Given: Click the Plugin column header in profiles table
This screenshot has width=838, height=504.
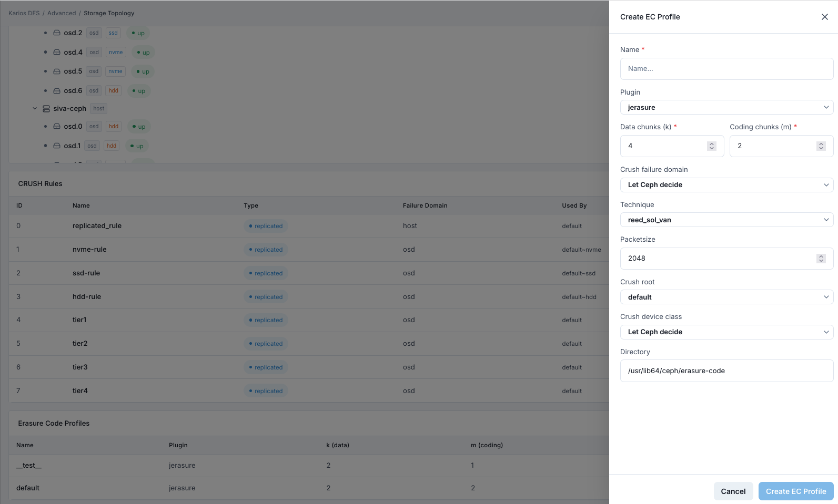Looking at the screenshot, I should coord(178,445).
